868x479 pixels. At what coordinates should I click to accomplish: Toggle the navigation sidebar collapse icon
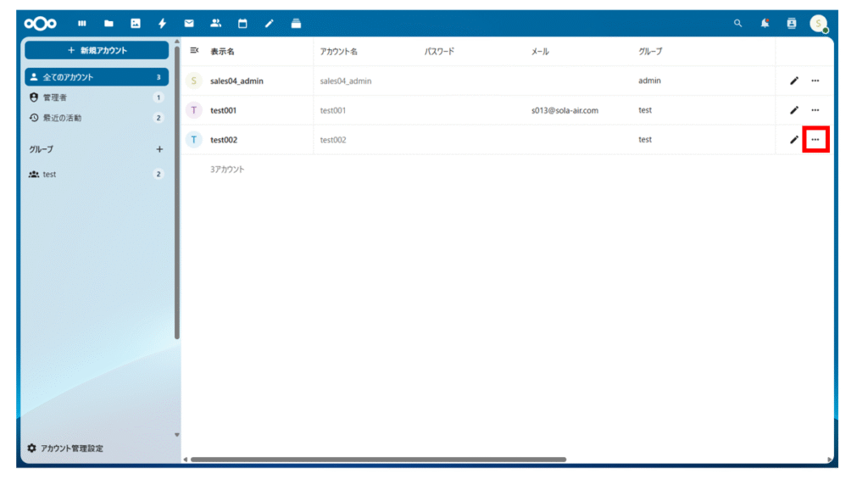click(x=194, y=51)
